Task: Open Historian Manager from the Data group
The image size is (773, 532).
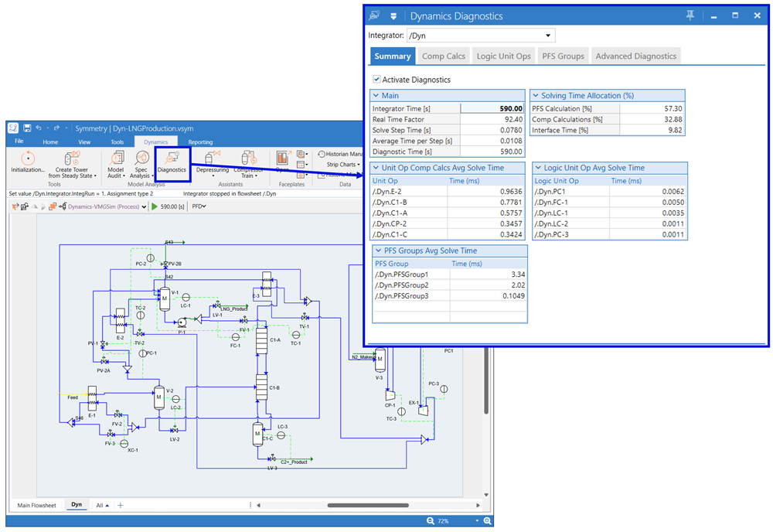Action: pyautogui.click(x=338, y=155)
